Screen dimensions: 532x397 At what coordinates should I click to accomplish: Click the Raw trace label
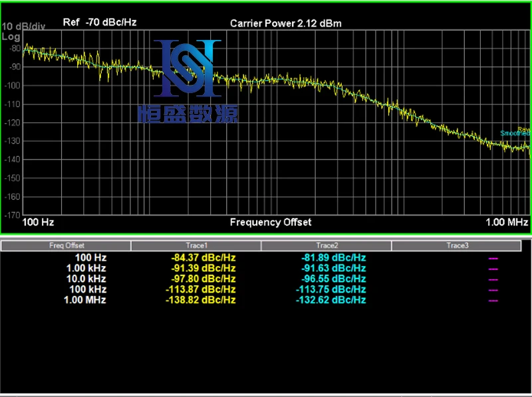524,129
